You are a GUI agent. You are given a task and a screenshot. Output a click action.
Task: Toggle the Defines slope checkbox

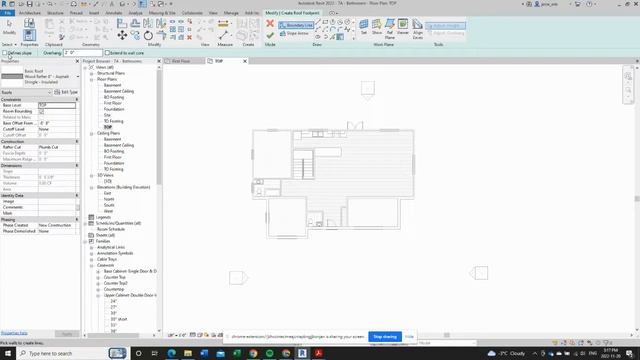tap(5, 53)
